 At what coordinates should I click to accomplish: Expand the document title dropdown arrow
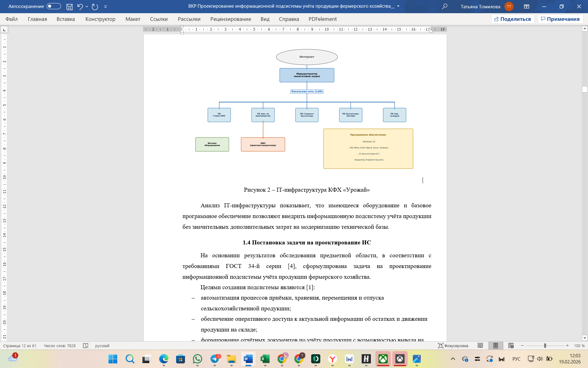(x=398, y=6)
